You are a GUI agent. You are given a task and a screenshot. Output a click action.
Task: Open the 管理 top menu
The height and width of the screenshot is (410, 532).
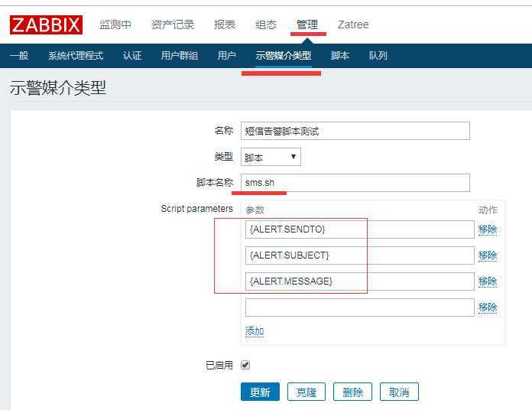coord(307,24)
